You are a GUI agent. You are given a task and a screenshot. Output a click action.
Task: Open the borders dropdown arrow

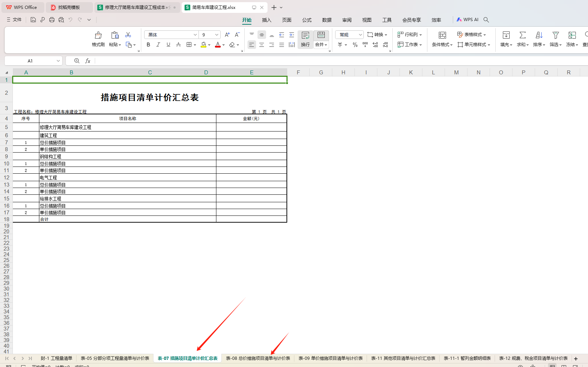[x=195, y=45]
